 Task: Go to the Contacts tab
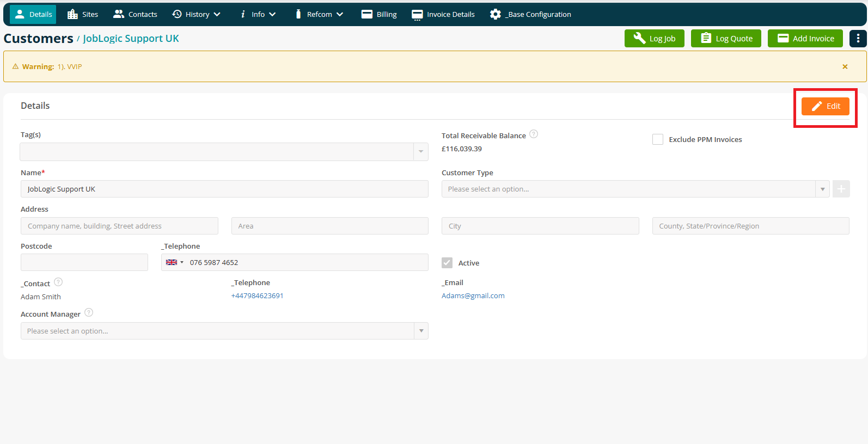[135, 14]
